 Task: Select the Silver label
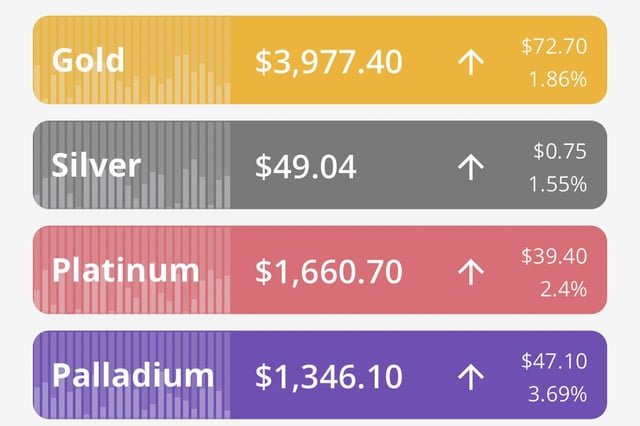click(x=96, y=164)
